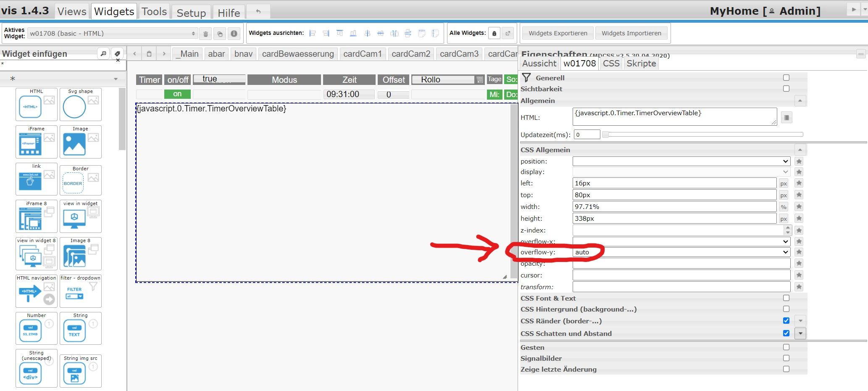Click the % unit button next to width
This screenshot has width=868, height=391.
click(784, 207)
